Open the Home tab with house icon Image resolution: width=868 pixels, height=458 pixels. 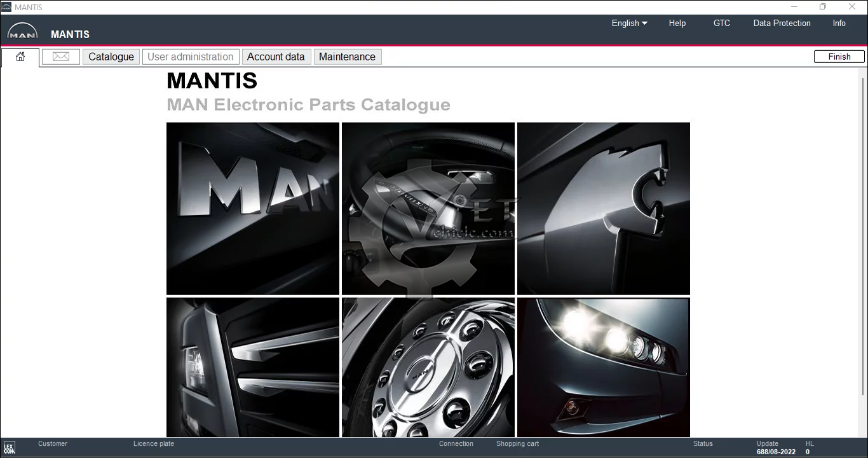(20, 57)
